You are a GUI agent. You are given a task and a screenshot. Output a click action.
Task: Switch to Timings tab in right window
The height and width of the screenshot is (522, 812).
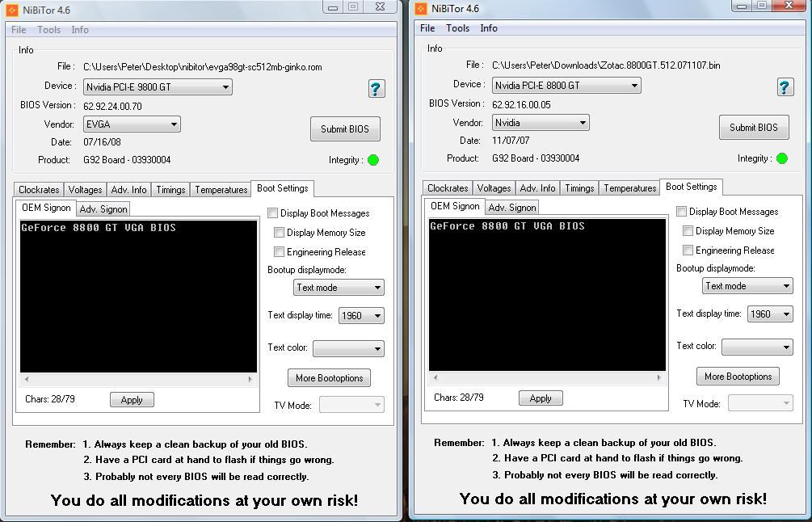[x=579, y=188]
